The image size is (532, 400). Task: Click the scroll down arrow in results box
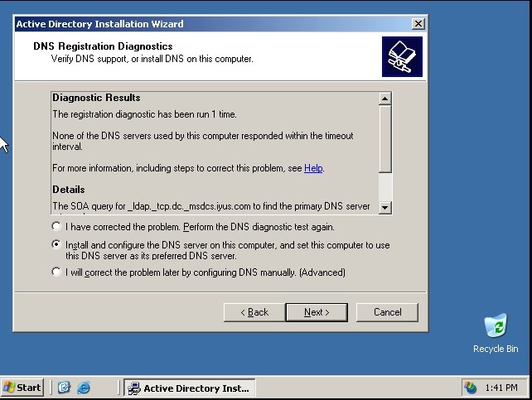coord(384,207)
